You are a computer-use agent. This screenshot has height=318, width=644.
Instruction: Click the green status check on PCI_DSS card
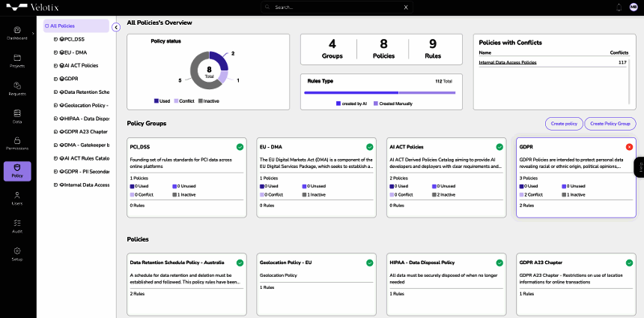pyautogui.click(x=240, y=147)
